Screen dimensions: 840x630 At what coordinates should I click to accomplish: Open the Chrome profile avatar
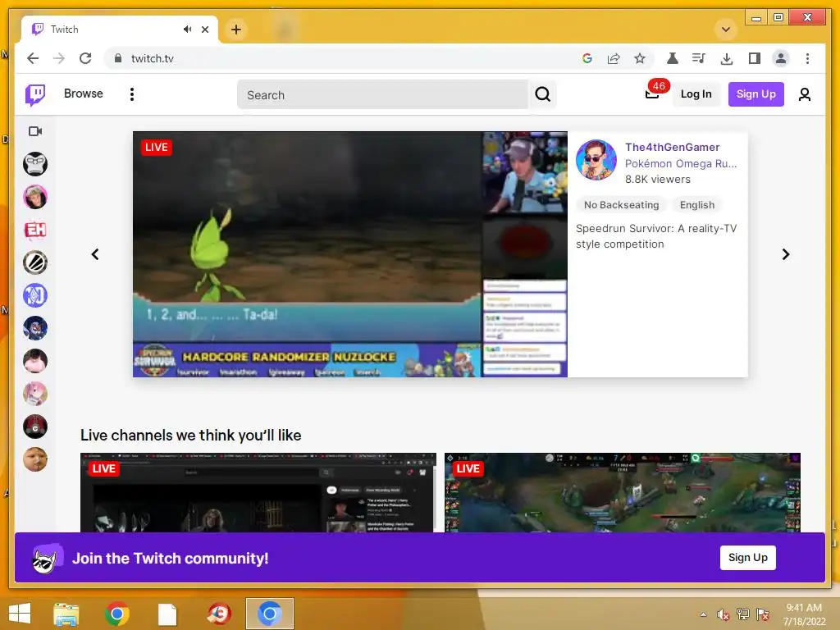781,58
